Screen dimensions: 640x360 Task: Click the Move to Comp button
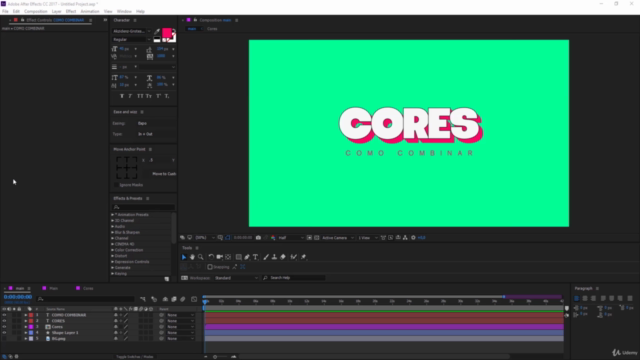tap(164, 174)
